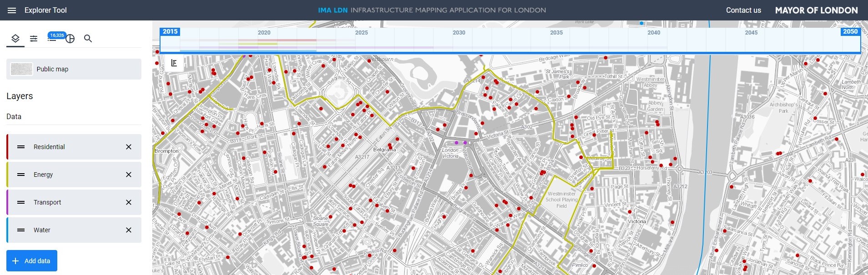The height and width of the screenshot is (275, 868).
Task: Open the Contact us link
Action: pyautogui.click(x=743, y=10)
